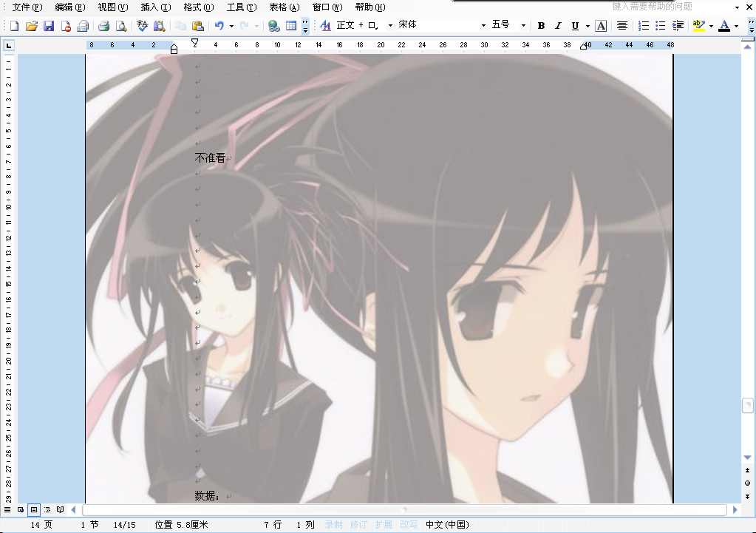Apply yellow highlight pen
Screen dimensions: 756x533
pos(698,26)
